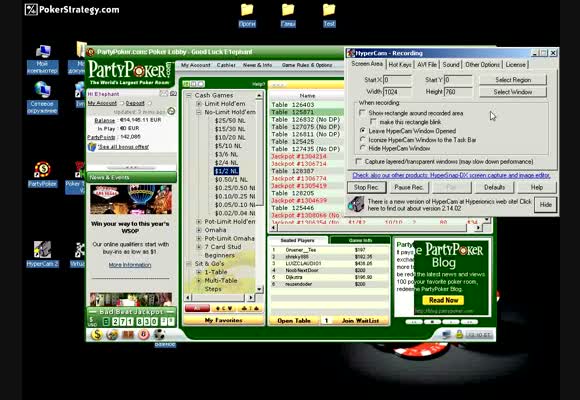Expand the Limit Hold'em tree node

(x=199, y=104)
